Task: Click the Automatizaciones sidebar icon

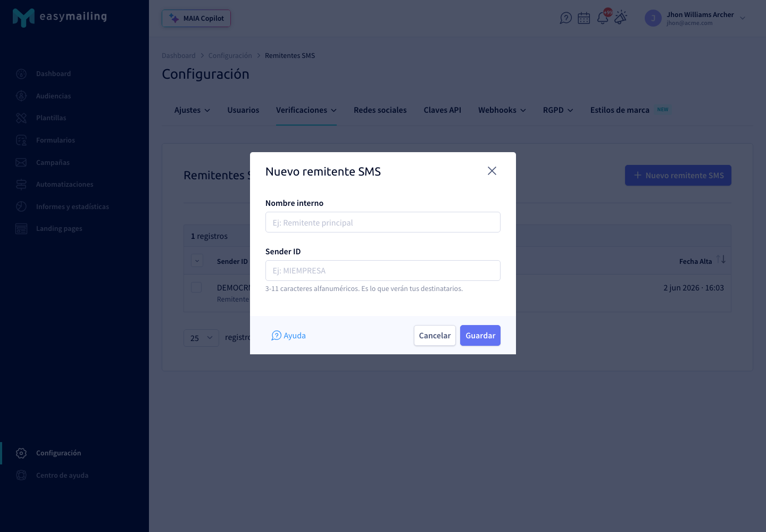Action: click(x=21, y=185)
